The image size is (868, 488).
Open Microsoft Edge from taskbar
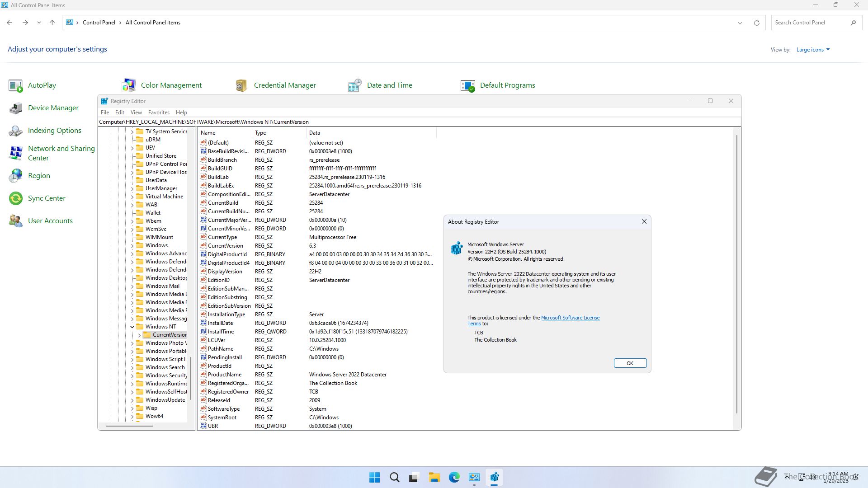454,477
